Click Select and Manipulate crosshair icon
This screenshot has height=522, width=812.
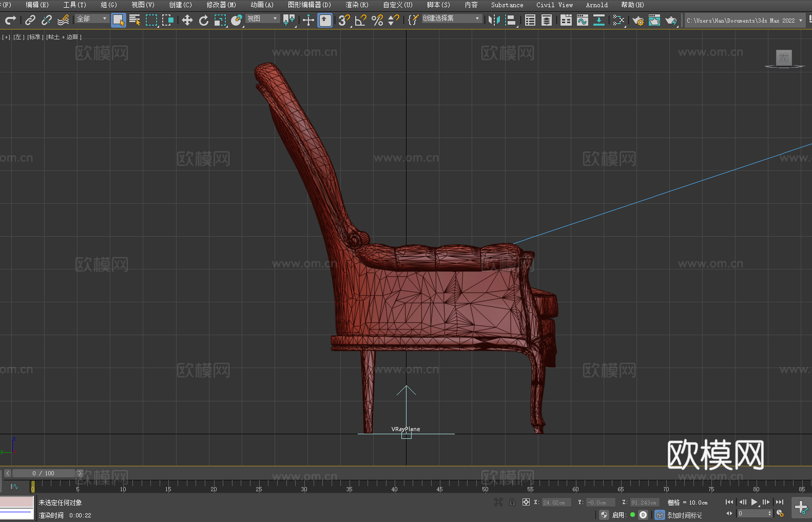coord(308,20)
